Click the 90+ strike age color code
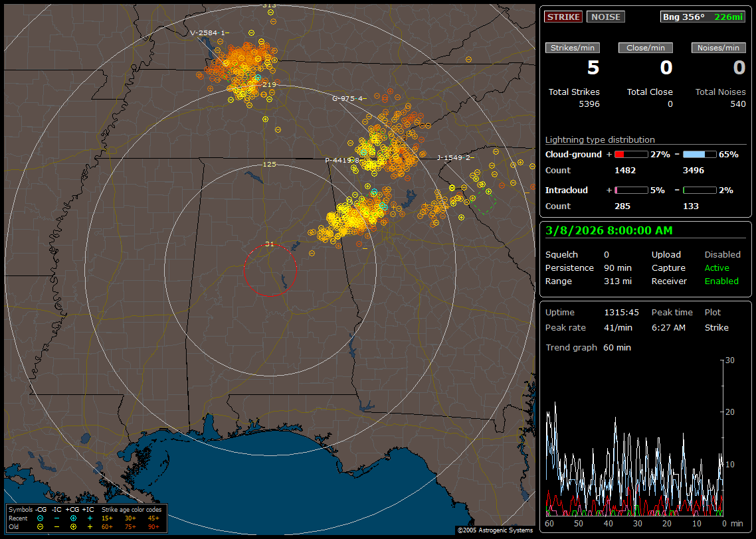756x539 pixels. [x=153, y=526]
